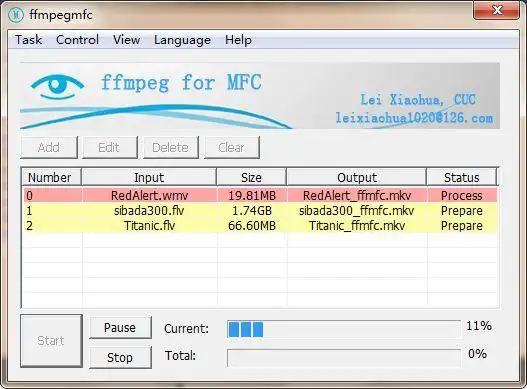Click the RedAlert_ffmfc.mkv output cell

pos(357,195)
